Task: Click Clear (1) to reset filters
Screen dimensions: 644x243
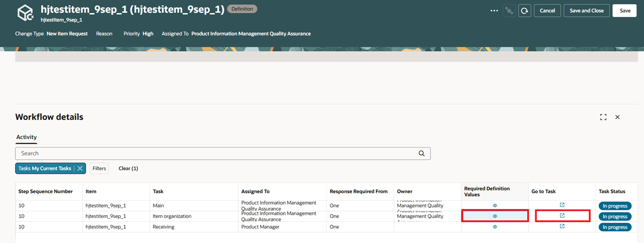Action: (128, 168)
